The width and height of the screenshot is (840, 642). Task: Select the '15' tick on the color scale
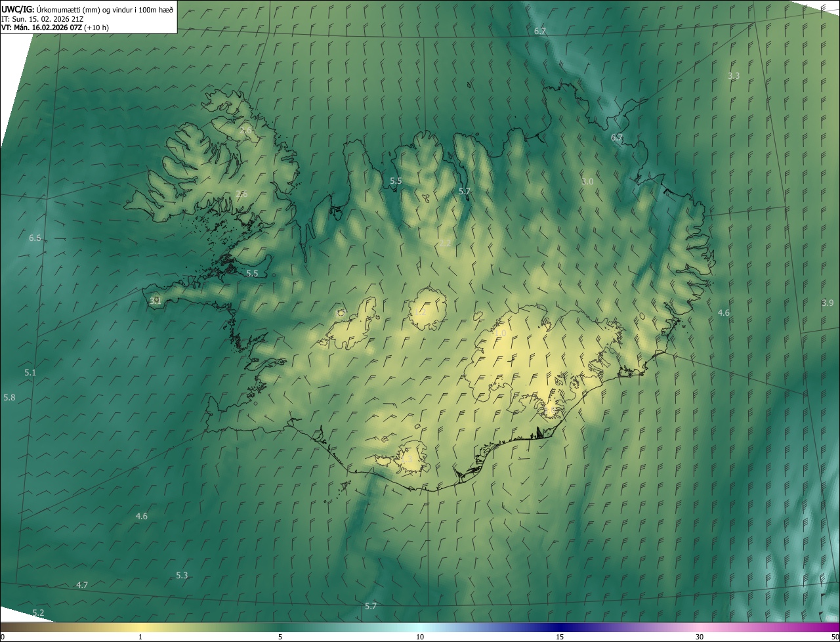point(560,637)
